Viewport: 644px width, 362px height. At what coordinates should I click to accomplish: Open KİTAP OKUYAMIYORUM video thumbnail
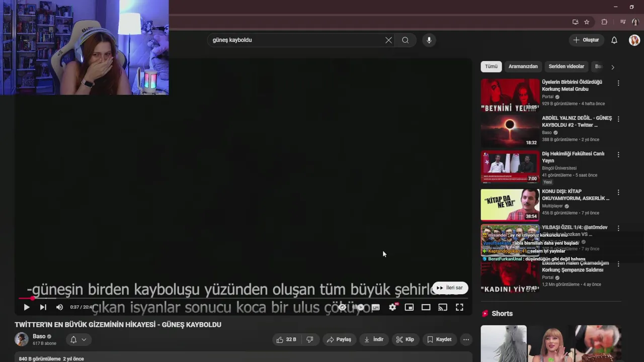(x=510, y=205)
